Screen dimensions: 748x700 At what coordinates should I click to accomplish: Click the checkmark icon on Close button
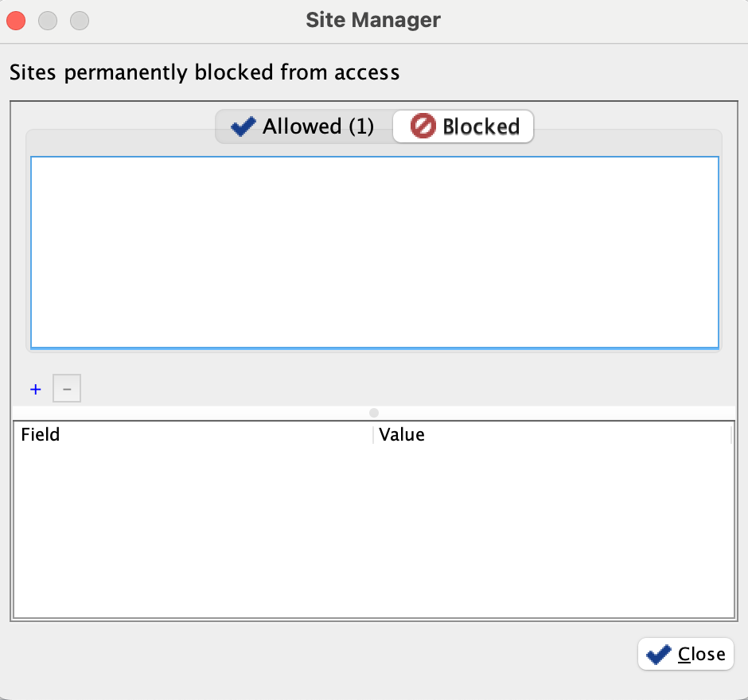(x=659, y=655)
